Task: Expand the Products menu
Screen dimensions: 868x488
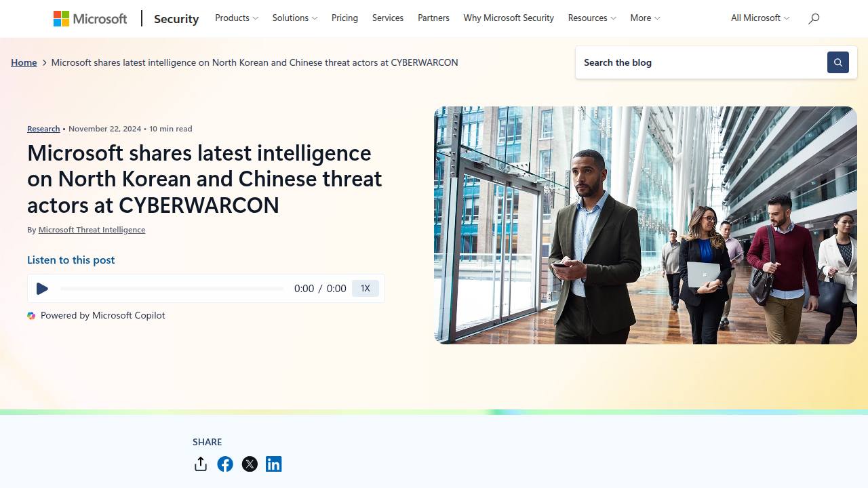Action: [x=237, y=18]
